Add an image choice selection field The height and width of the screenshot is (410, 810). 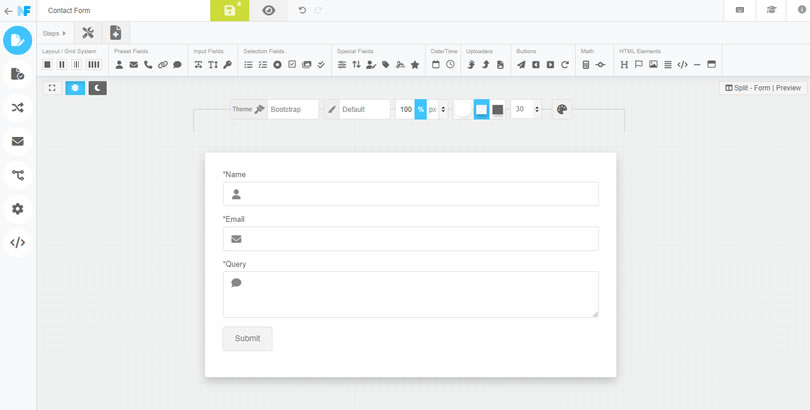(x=306, y=65)
